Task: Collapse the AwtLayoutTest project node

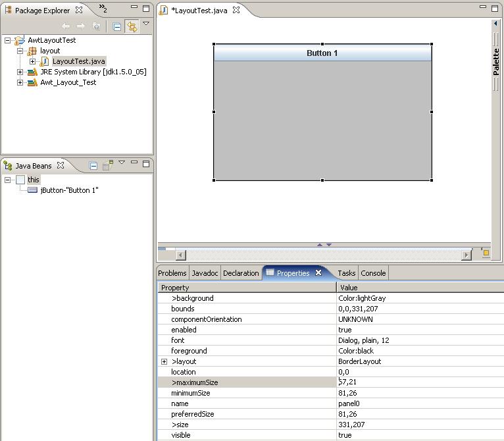Action: 8,40
